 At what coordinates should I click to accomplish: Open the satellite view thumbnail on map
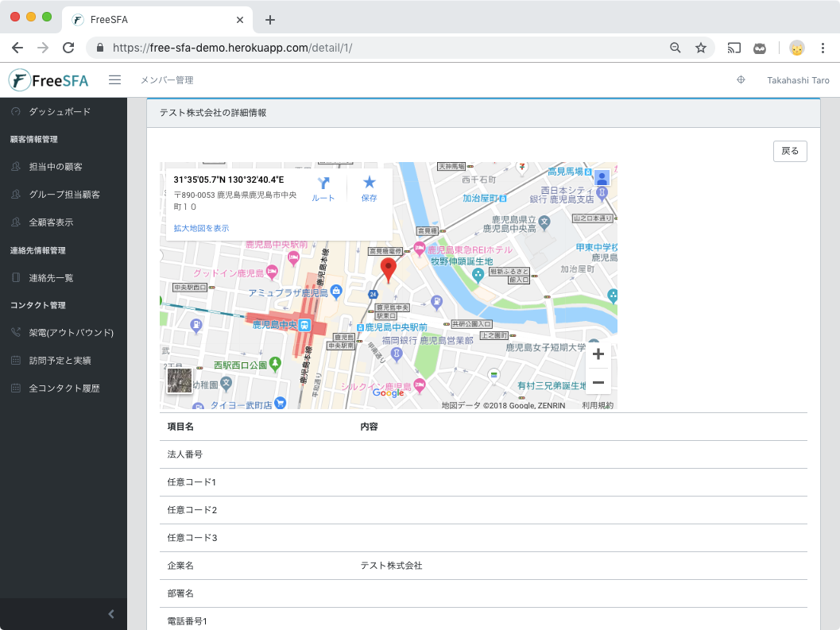179,381
